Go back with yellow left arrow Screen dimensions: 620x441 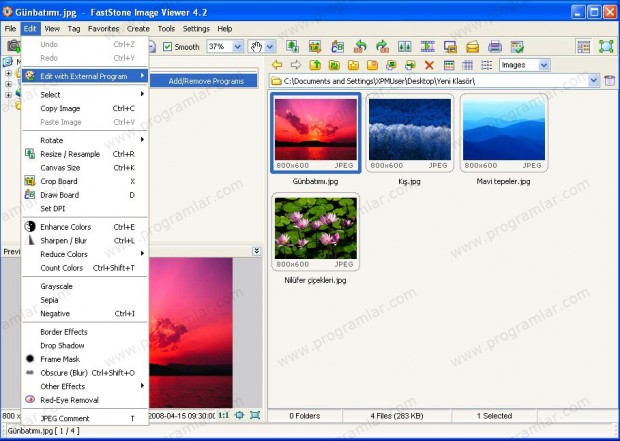click(x=277, y=65)
